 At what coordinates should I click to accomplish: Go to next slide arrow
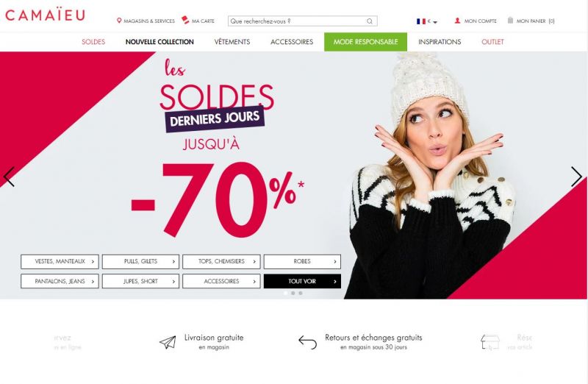[576, 177]
